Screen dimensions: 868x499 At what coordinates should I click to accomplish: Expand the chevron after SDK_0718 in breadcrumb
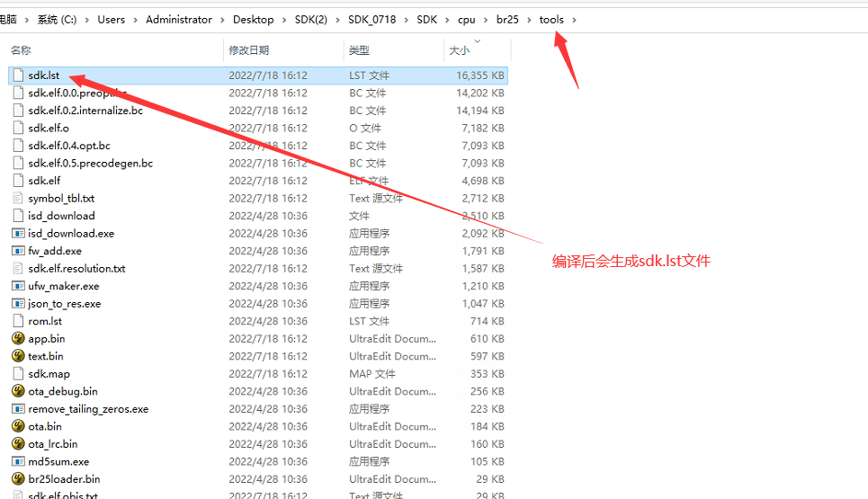(x=406, y=20)
